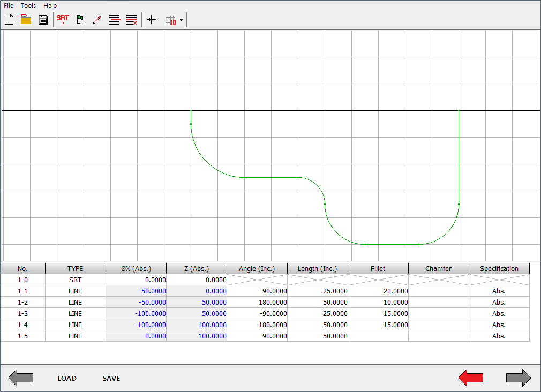541x392 pixels.
Task: Select row 1-5 number cell
Action: coord(23,336)
